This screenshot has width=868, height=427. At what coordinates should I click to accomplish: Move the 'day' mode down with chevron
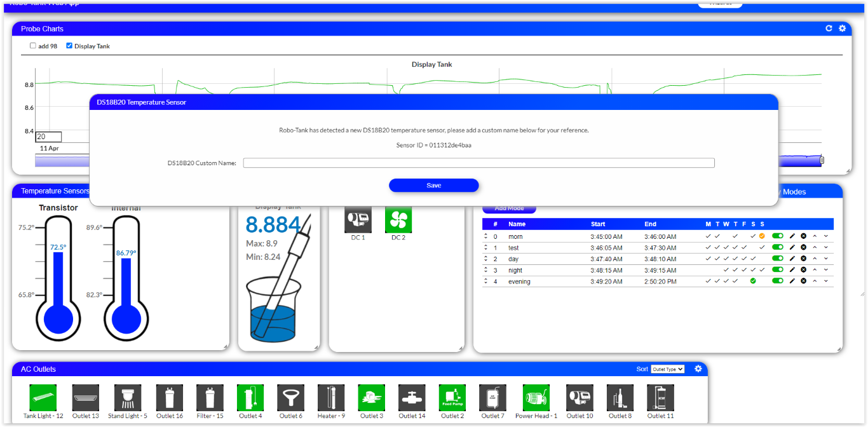pyautogui.click(x=826, y=259)
